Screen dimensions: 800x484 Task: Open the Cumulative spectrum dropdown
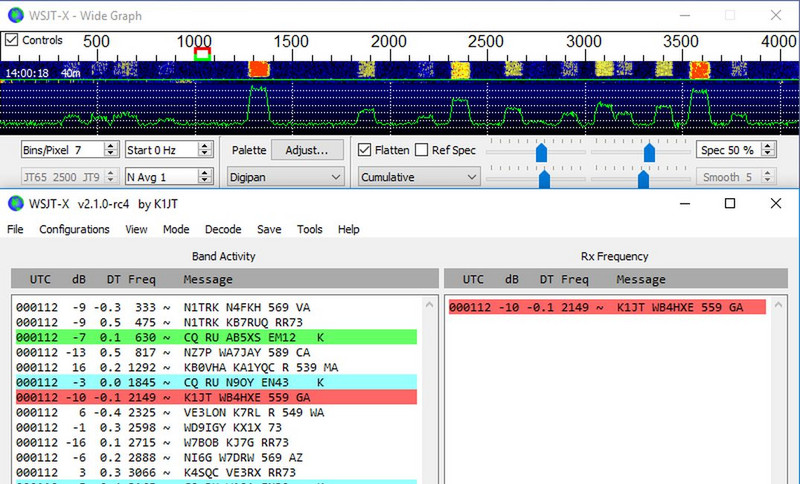(418, 177)
